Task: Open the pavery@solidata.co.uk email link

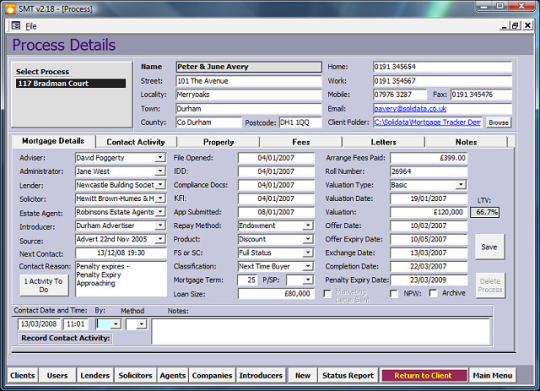Action: [x=410, y=109]
